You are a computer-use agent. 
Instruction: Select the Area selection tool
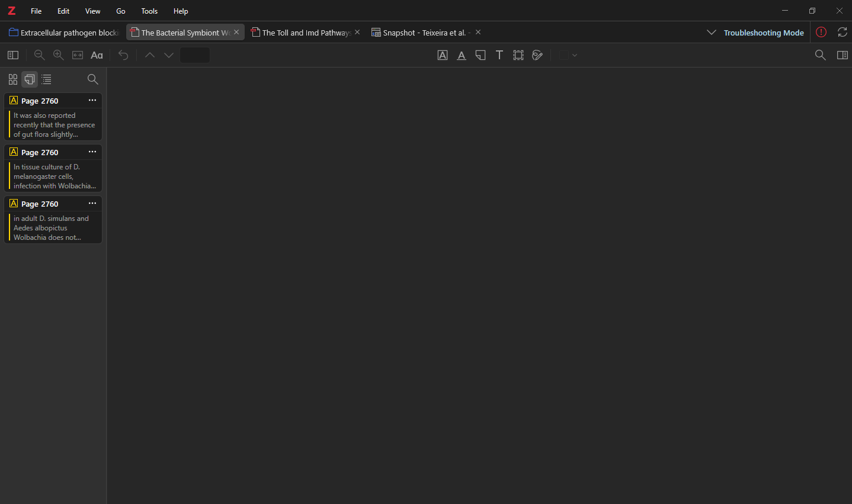pyautogui.click(x=518, y=55)
